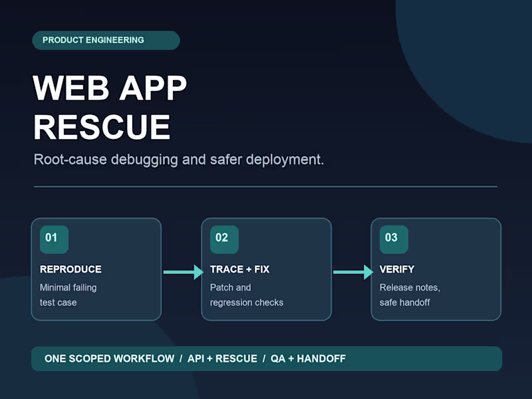Select the WEB APP RESCUE headline
The image size is (532, 399).
(x=110, y=107)
